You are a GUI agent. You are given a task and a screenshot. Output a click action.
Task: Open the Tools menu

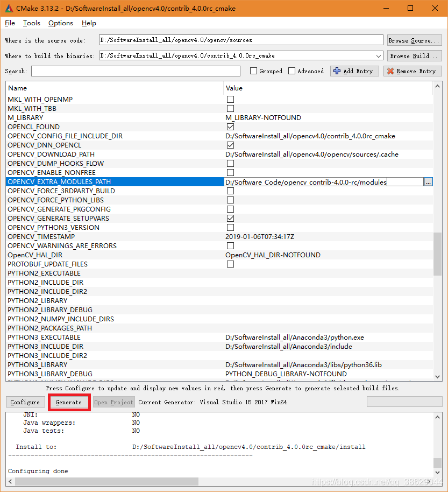point(31,23)
